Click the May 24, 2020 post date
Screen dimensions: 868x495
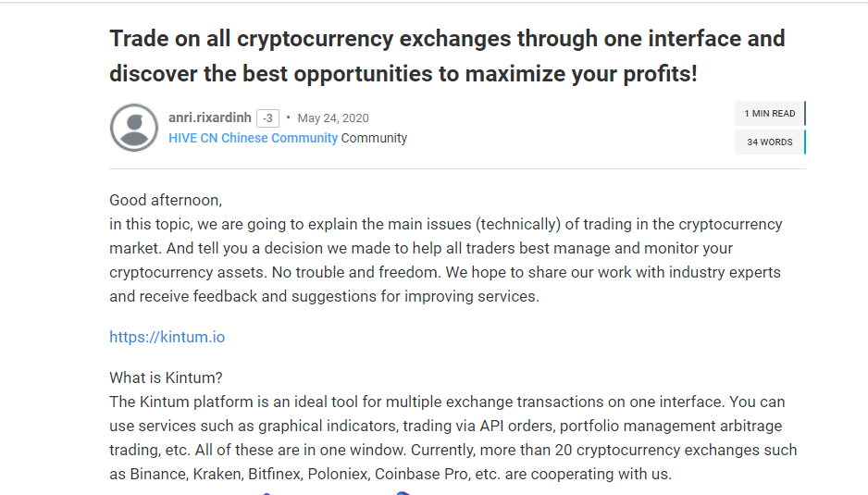pyautogui.click(x=333, y=118)
